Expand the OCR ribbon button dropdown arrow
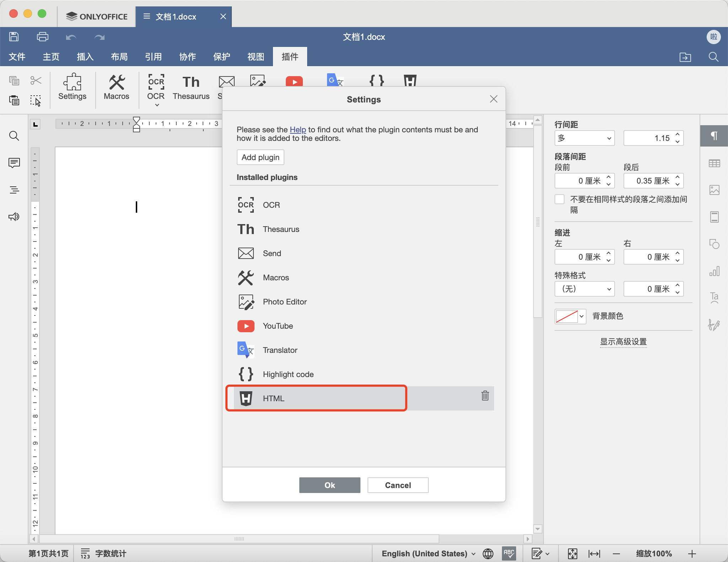The width and height of the screenshot is (728, 562). tap(157, 105)
